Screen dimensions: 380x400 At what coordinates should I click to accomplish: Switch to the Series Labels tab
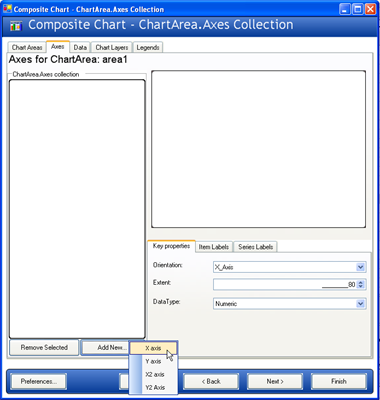pos(256,247)
